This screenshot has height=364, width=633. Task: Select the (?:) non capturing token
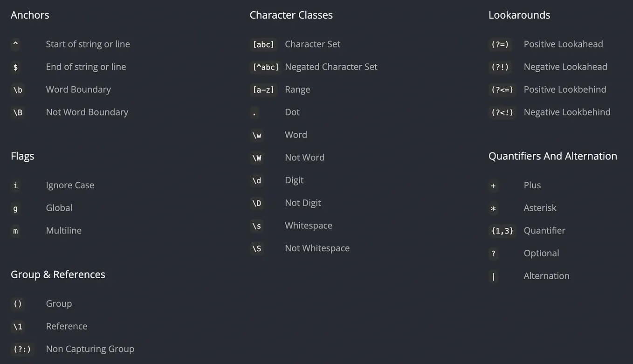click(22, 350)
